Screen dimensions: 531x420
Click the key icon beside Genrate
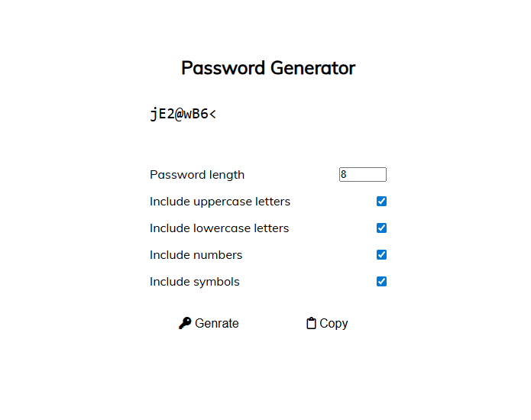(x=185, y=324)
